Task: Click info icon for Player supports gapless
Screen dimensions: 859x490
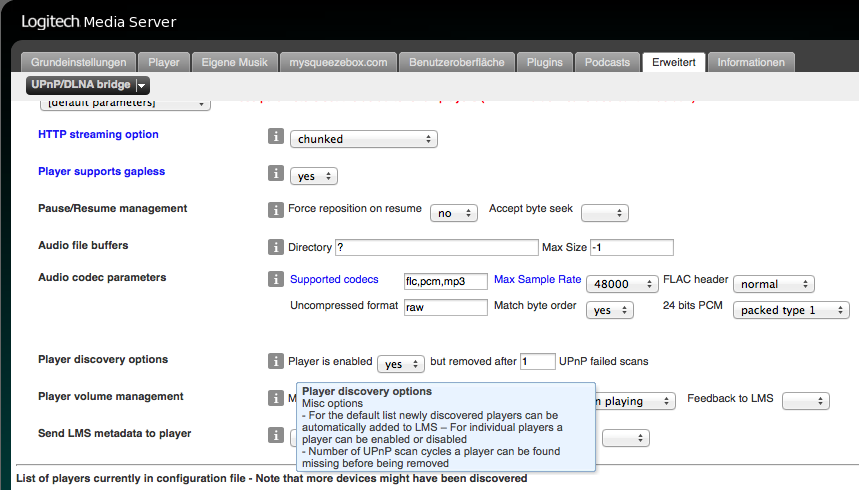Action: pos(276,174)
